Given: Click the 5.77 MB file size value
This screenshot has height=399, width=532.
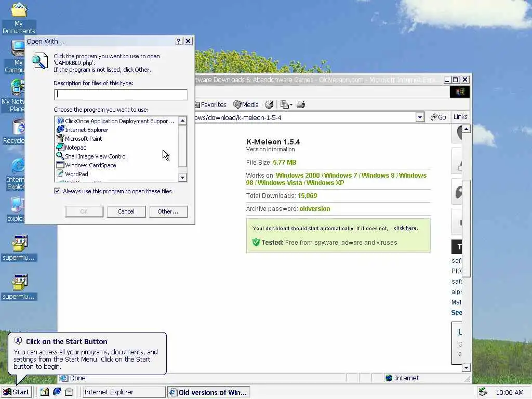Looking at the screenshot, I should pyautogui.click(x=284, y=163).
